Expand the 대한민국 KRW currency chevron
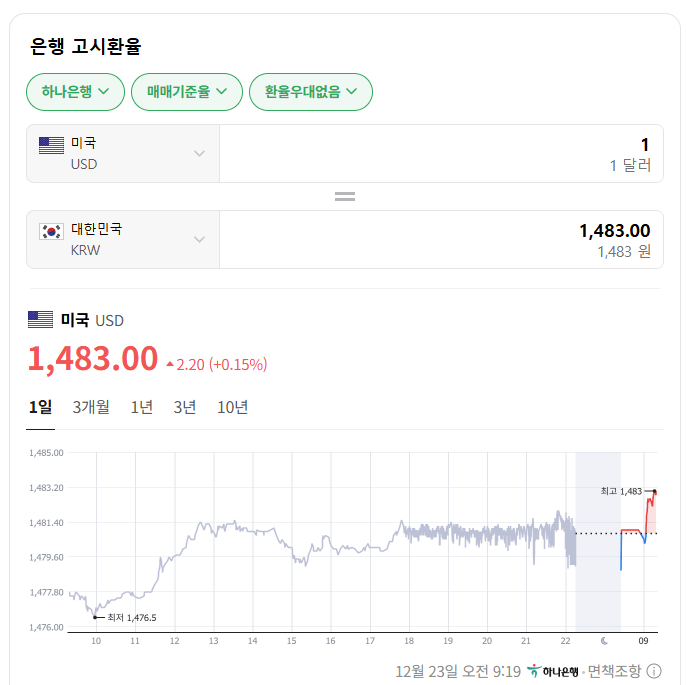 pyautogui.click(x=199, y=240)
